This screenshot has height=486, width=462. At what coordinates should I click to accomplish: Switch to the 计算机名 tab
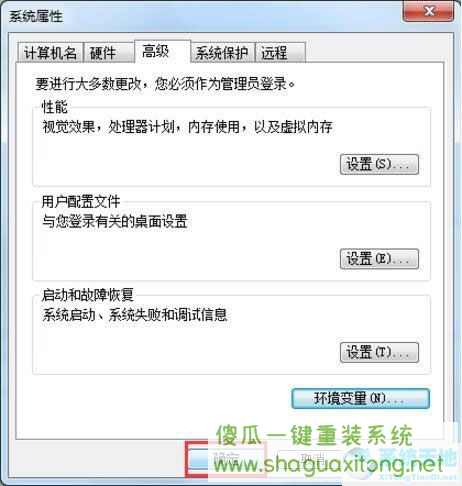pos(50,53)
